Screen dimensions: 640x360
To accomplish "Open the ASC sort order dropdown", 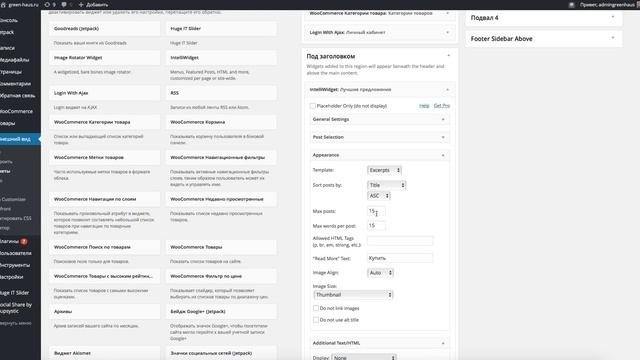I will tap(379, 196).
